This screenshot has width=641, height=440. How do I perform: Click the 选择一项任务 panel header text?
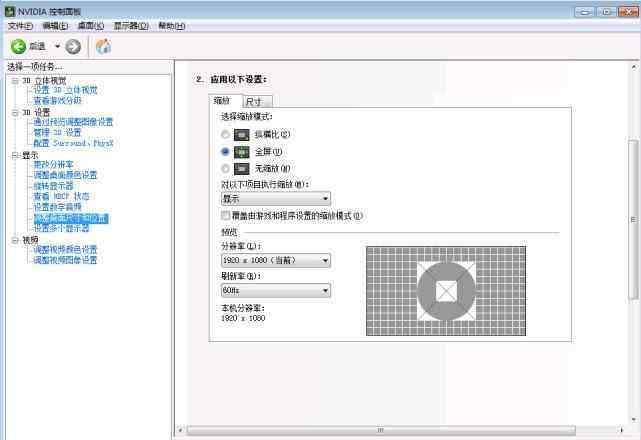tap(35, 66)
